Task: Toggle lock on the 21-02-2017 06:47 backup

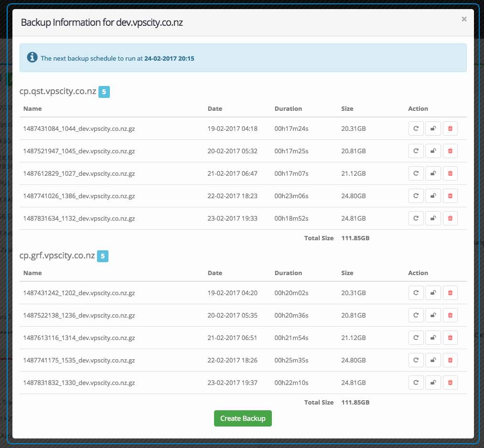Action: pos(433,173)
